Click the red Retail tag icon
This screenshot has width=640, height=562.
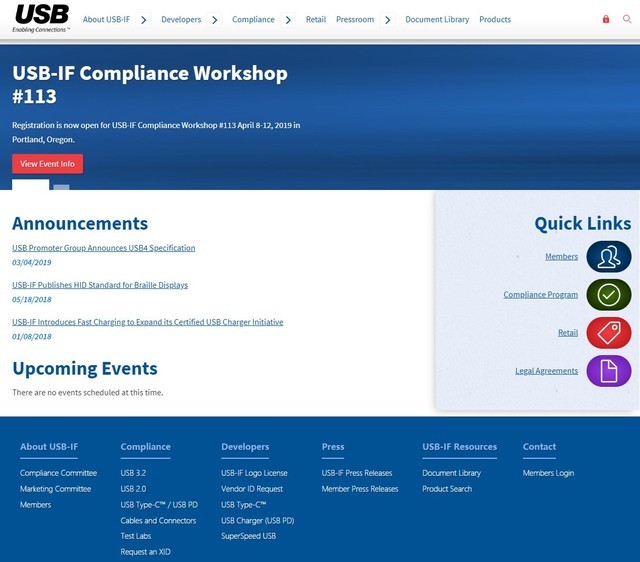click(609, 333)
